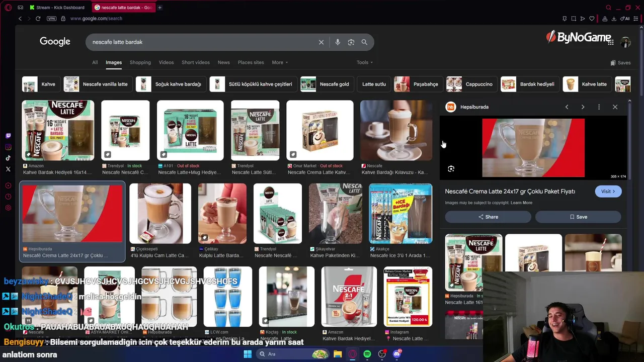Image resolution: width=644 pixels, height=362 pixels.
Task: Switch to the Shopping results tab
Action: coord(140,62)
